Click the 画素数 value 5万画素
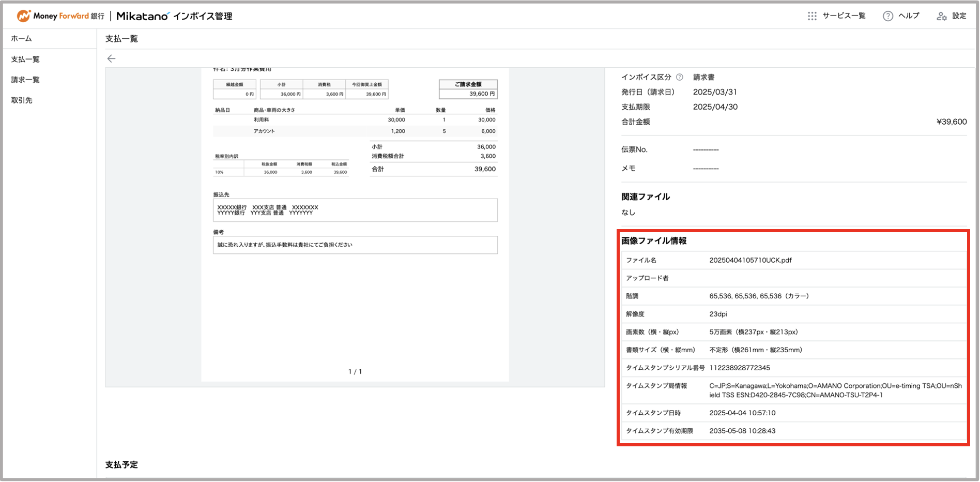 (x=754, y=332)
